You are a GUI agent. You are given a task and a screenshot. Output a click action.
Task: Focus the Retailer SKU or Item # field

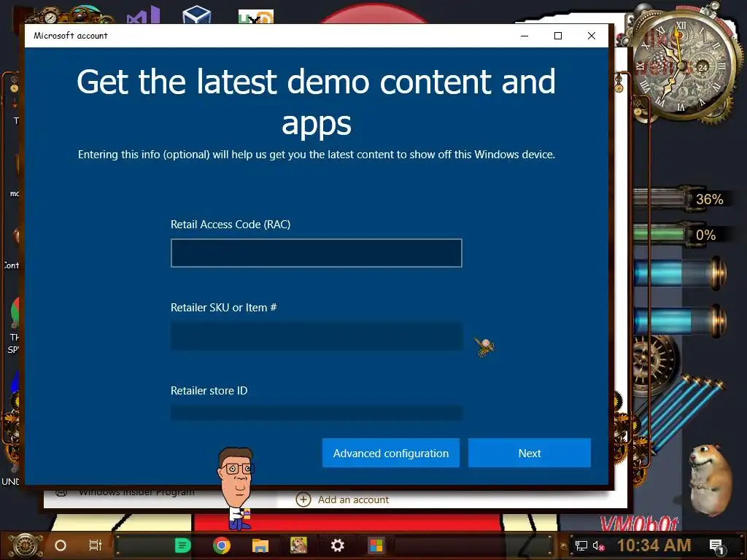(x=317, y=336)
